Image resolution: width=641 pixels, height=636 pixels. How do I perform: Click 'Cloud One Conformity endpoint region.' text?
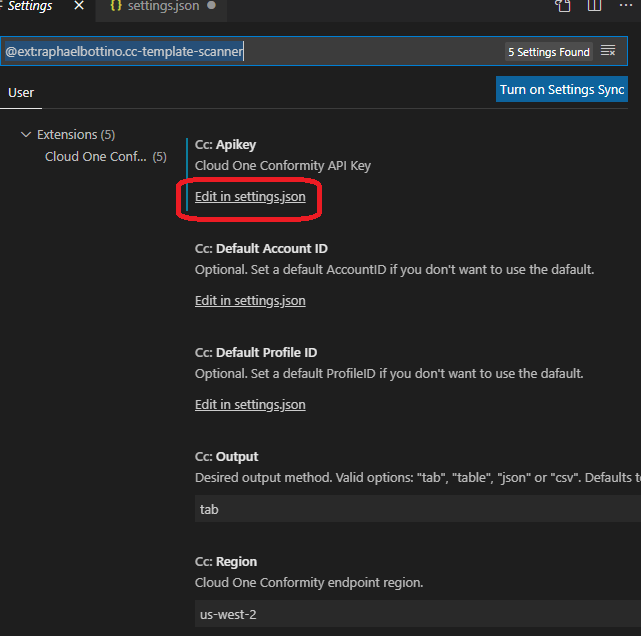click(309, 582)
